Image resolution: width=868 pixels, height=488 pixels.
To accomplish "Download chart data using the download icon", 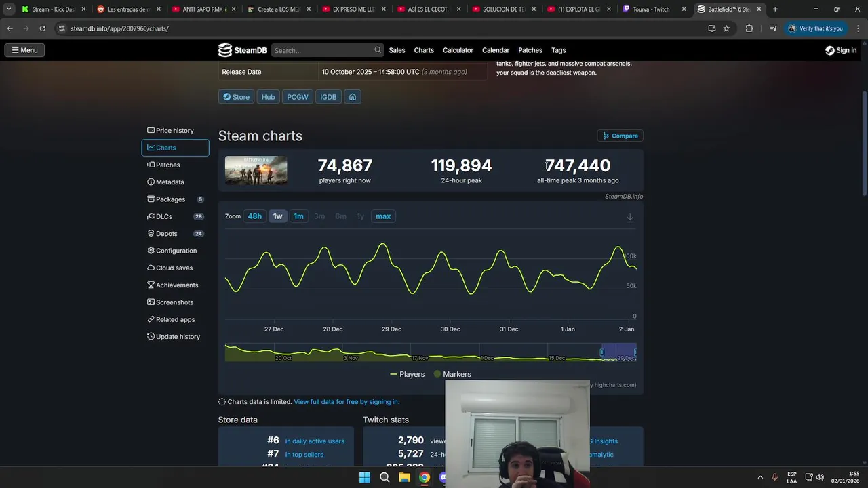I will [630, 218].
